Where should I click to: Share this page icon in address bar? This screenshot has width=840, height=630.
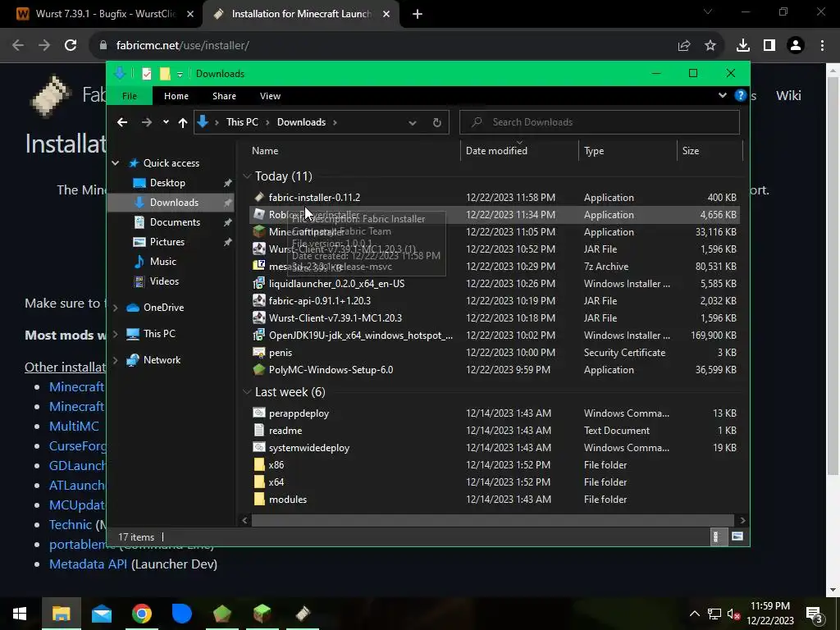(x=684, y=46)
